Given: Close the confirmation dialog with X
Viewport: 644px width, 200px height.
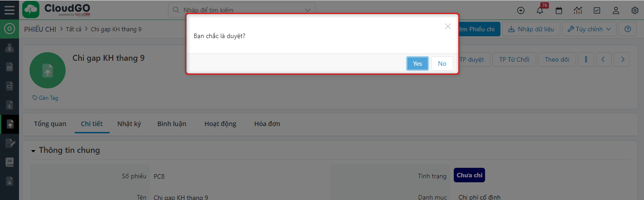Looking at the screenshot, I should 447,26.
